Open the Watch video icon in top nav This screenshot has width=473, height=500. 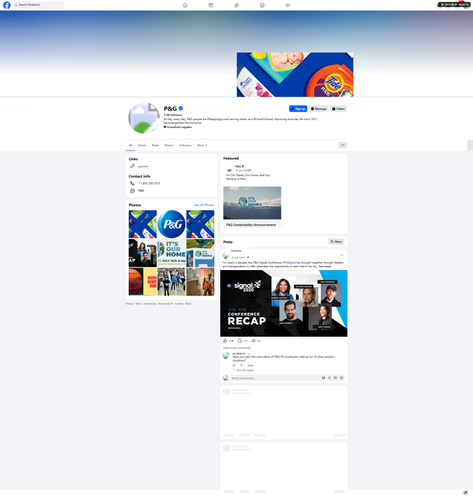point(211,5)
